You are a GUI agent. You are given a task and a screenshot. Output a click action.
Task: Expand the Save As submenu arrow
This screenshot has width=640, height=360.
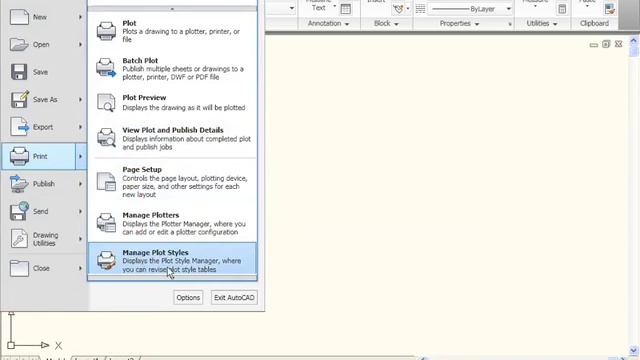[80, 100]
